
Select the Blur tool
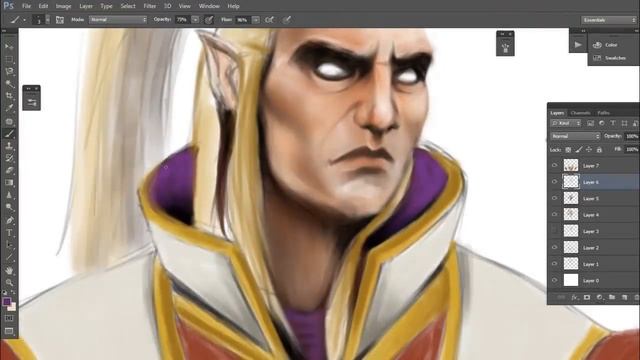click(x=9, y=195)
